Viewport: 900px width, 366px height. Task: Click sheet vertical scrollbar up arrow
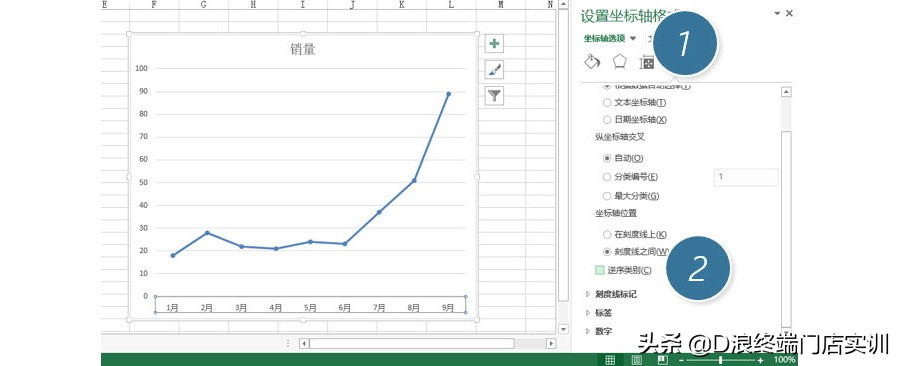coord(563,5)
